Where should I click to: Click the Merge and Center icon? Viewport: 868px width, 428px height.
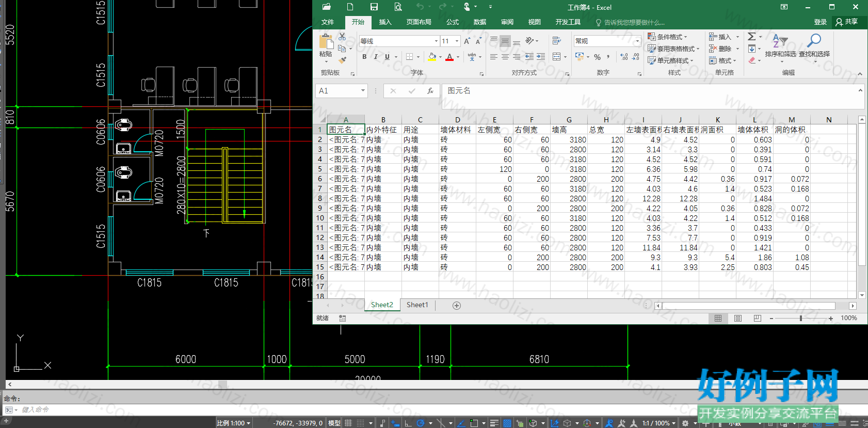pyautogui.click(x=556, y=57)
